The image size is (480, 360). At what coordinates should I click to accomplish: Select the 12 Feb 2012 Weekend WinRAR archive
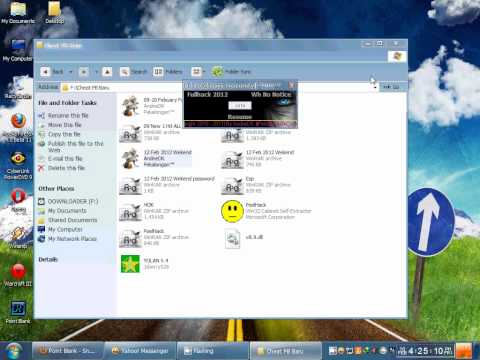258,159
